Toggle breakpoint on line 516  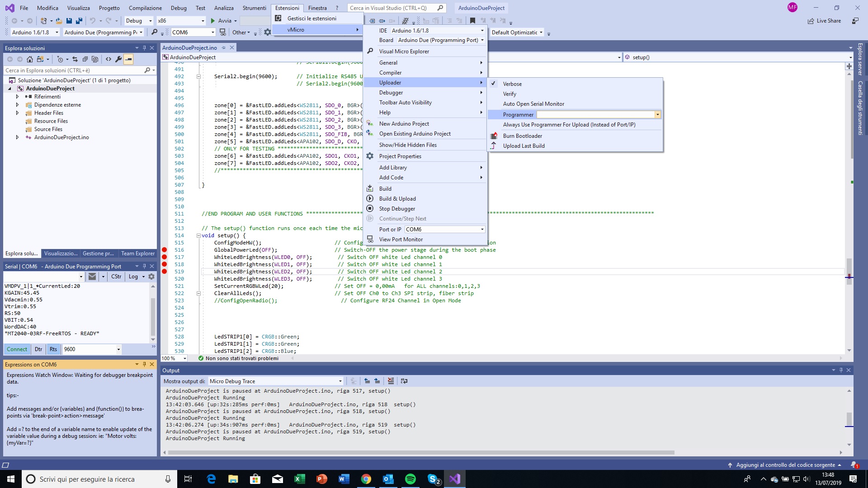coord(165,250)
